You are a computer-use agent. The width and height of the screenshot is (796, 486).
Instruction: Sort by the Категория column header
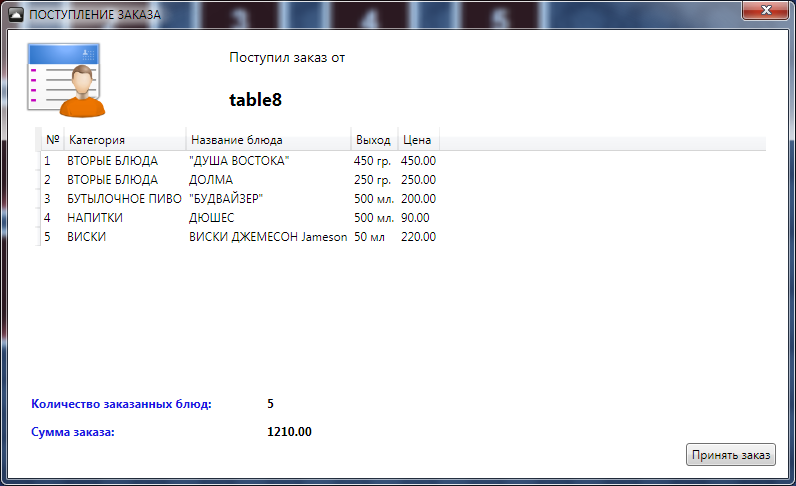(x=125, y=140)
